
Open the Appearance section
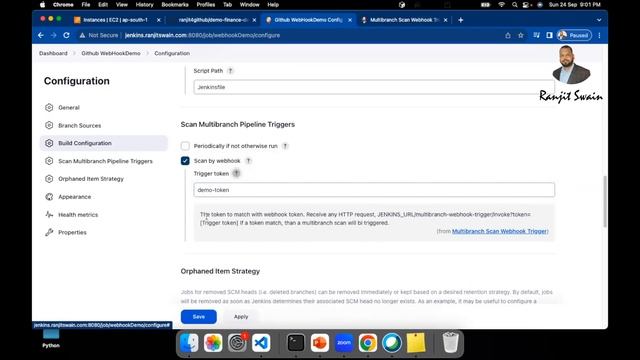pos(74,197)
